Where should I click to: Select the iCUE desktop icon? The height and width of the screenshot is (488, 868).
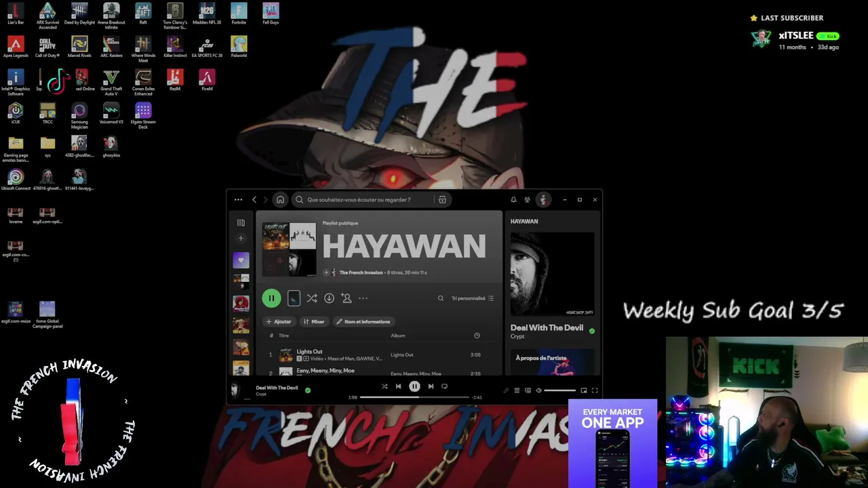[x=16, y=113]
